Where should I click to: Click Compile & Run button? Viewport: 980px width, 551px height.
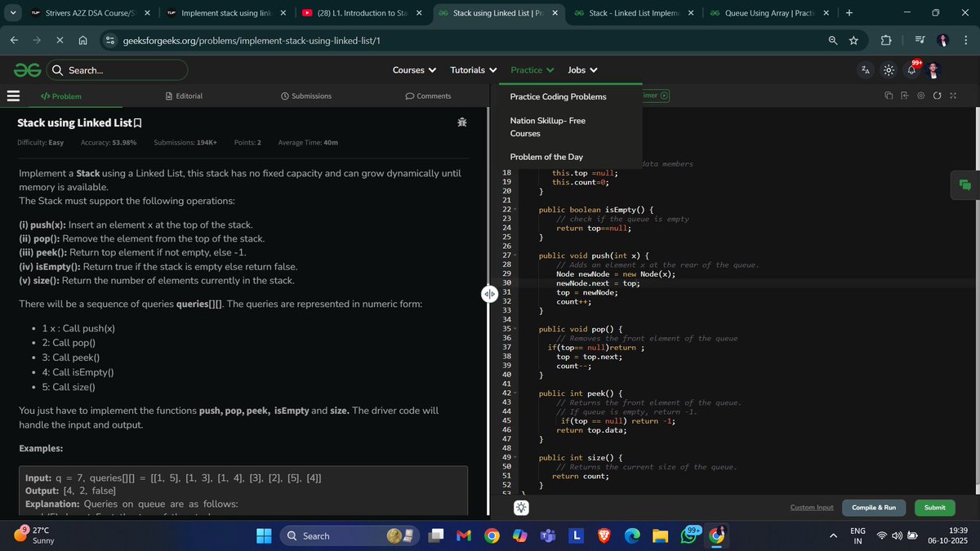click(x=874, y=508)
